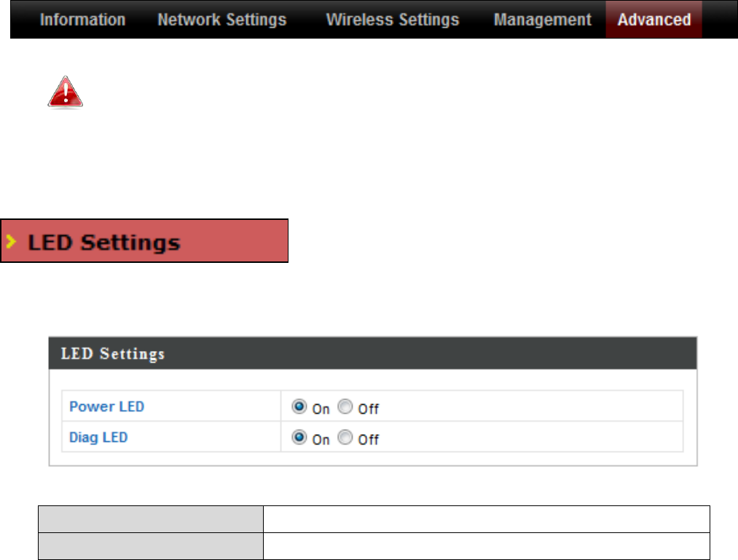The height and width of the screenshot is (560, 738).
Task: Click the Diag LED label
Action: (98, 438)
